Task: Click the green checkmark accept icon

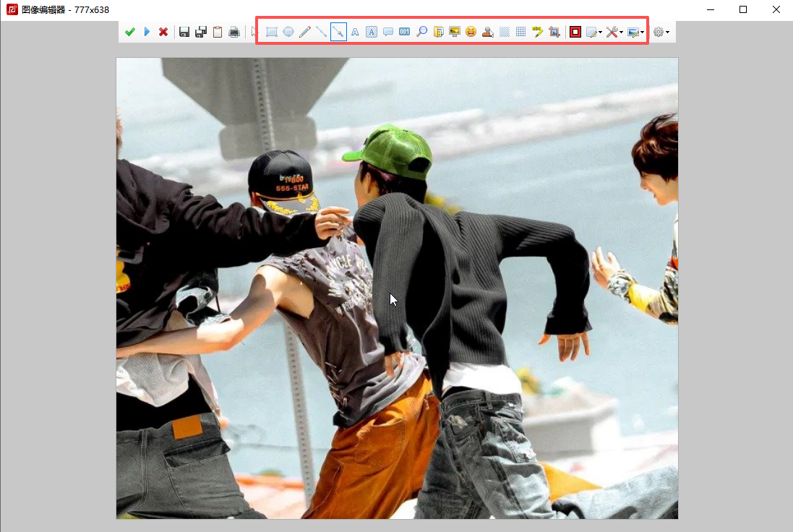Action: tap(130, 32)
